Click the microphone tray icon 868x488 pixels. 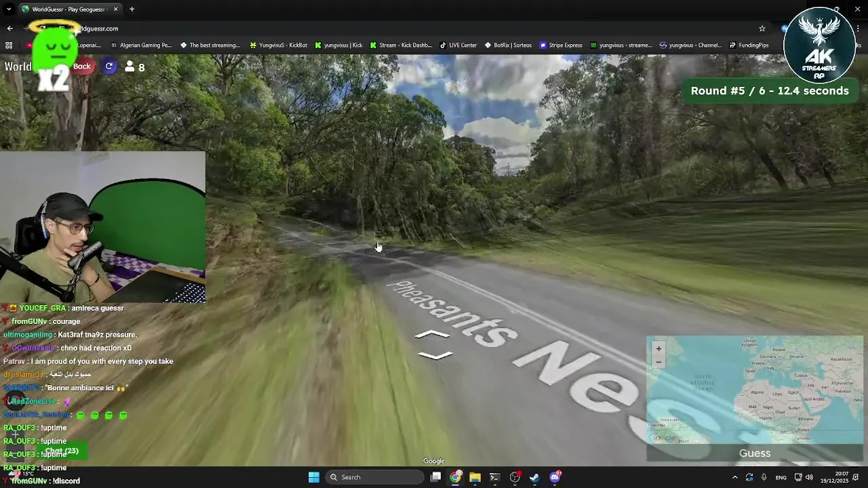pos(764,477)
